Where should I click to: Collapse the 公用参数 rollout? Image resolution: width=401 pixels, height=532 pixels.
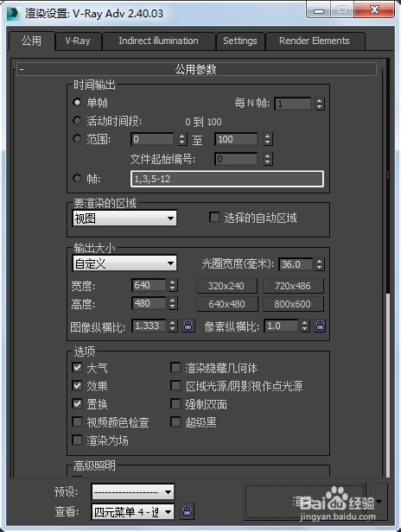click(196, 69)
